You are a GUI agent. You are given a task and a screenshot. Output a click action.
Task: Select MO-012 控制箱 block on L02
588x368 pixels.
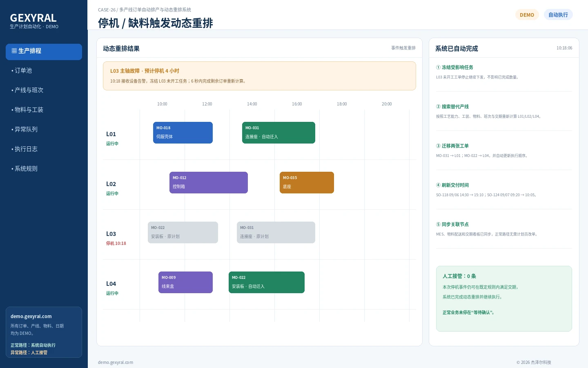pyautogui.click(x=209, y=182)
